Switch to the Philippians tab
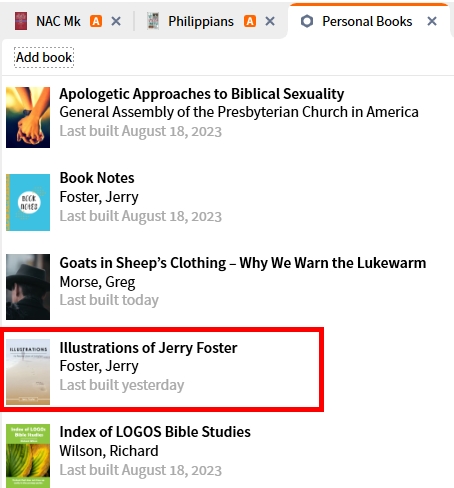 pyautogui.click(x=201, y=21)
